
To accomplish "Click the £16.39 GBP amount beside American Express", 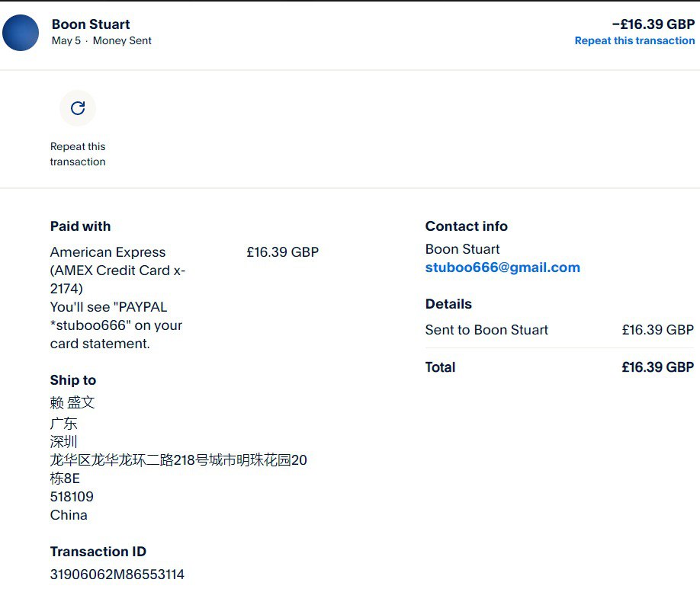I will [282, 252].
